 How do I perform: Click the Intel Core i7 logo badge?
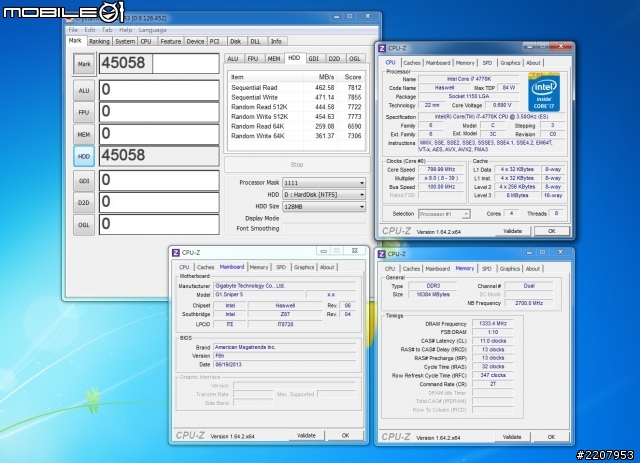(x=544, y=92)
